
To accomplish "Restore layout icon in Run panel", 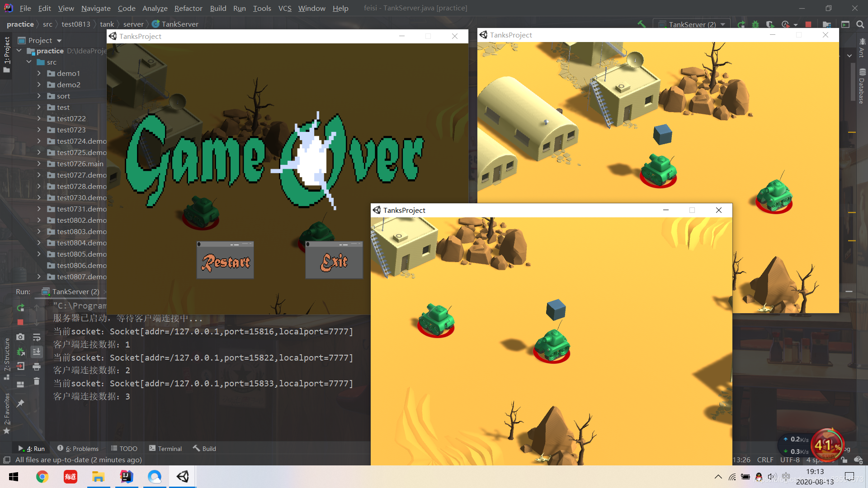I will (20, 385).
